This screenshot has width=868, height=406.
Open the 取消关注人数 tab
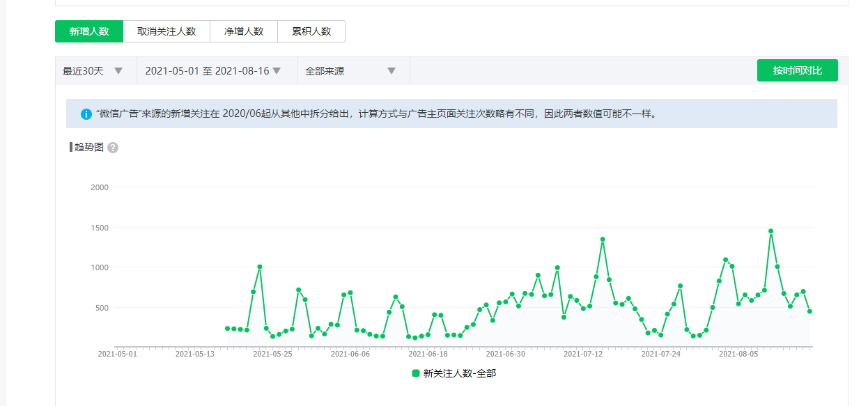[x=166, y=31]
